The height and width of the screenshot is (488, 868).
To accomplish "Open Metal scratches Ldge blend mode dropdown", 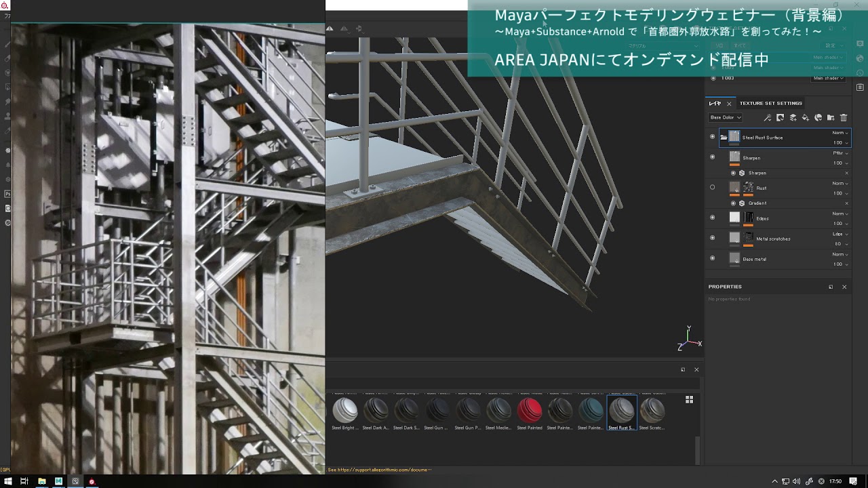I will point(840,235).
